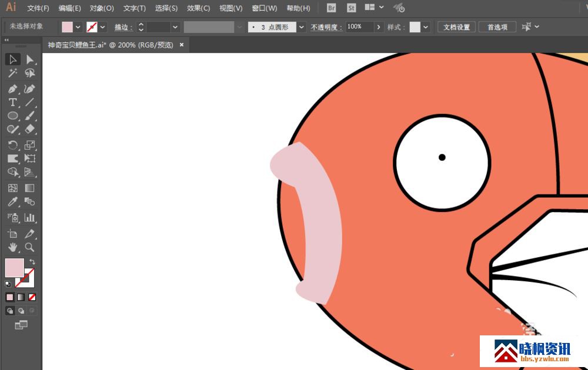Image resolution: width=588 pixels, height=370 pixels.
Task: Select the Slice tool
Action: 29,234
